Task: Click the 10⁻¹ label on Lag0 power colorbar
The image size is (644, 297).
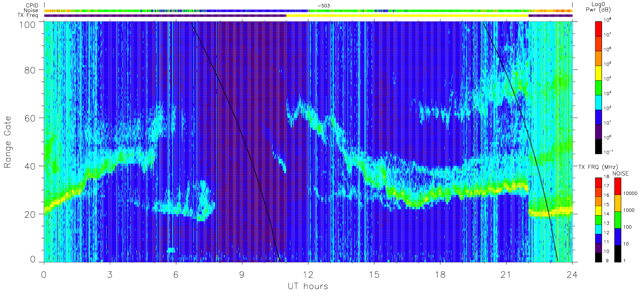Action: click(x=608, y=152)
